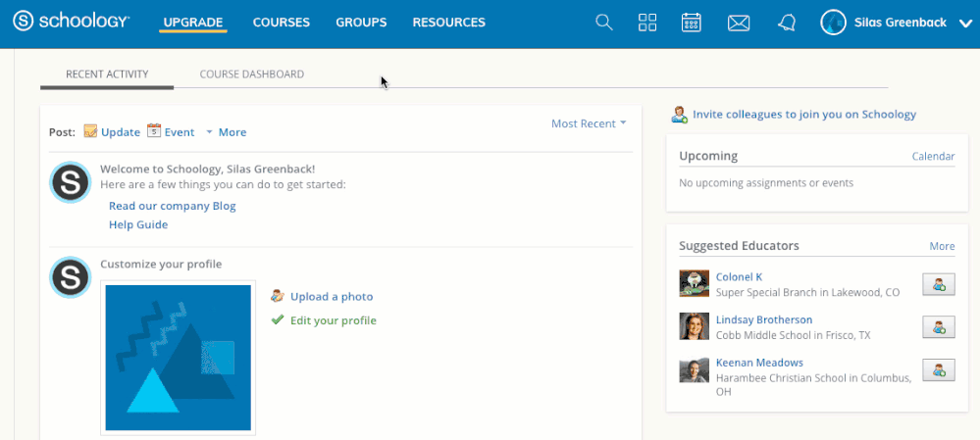Click the 'Customize your profile' heading
The height and width of the screenshot is (440, 980).
(161, 264)
